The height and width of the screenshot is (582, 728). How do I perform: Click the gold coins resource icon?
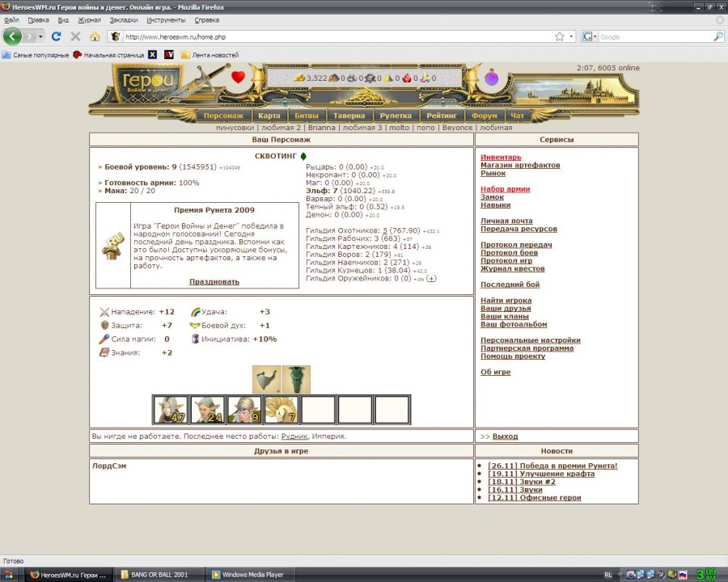300,78
